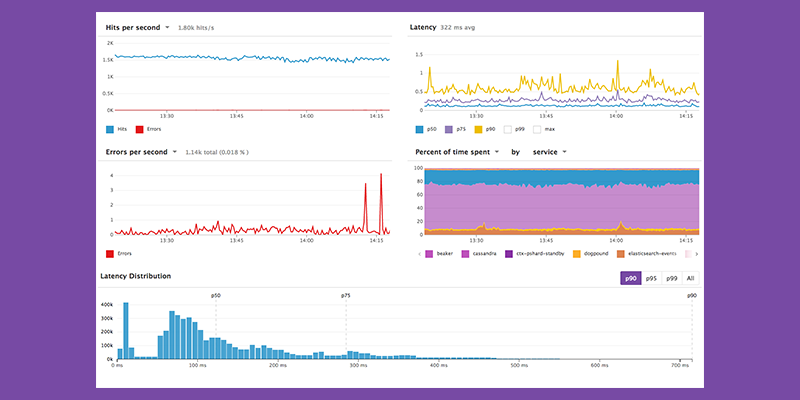
Task: Click the tallest bar in Latency Distribution
Action: pos(126,331)
